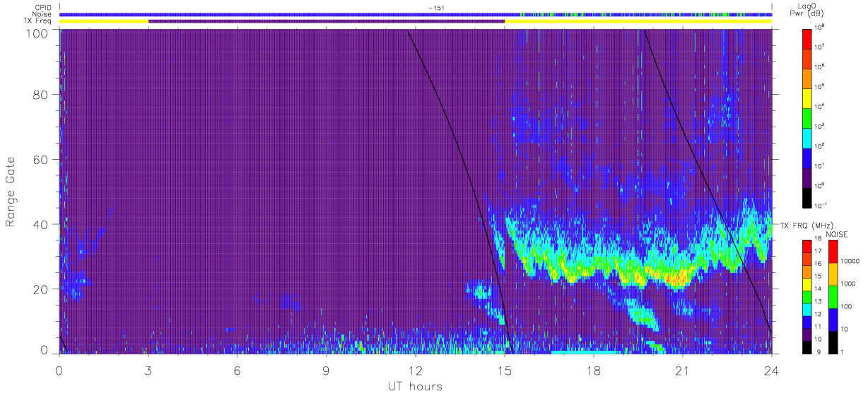868x401 pixels.
Task: Select the yellow segment of TX FRQ colorbar
Action: (x=809, y=283)
